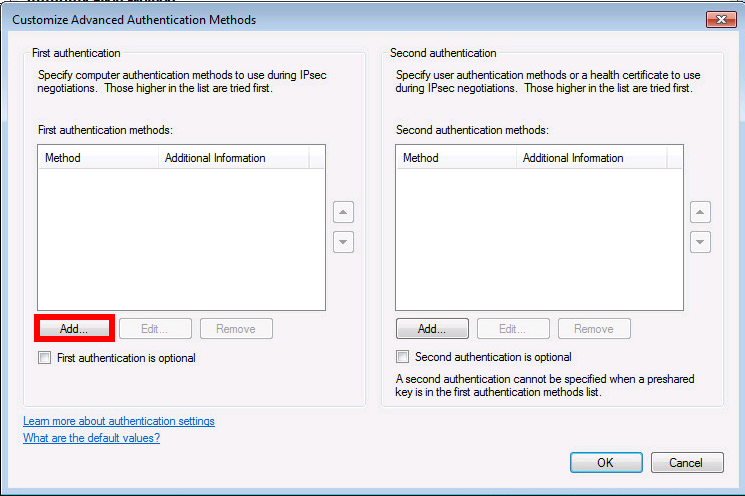This screenshot has width=745, height=496.
Task: Move second authentication method down
Action: coord(700,242)
